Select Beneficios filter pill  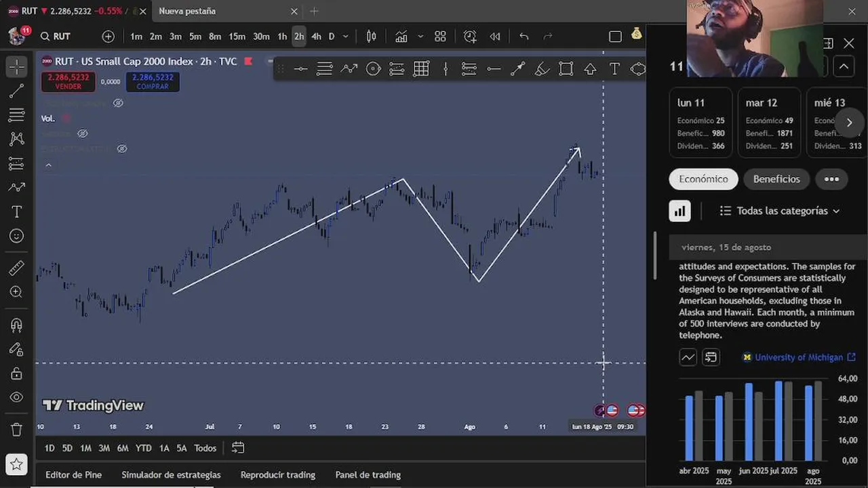point(776,179)
